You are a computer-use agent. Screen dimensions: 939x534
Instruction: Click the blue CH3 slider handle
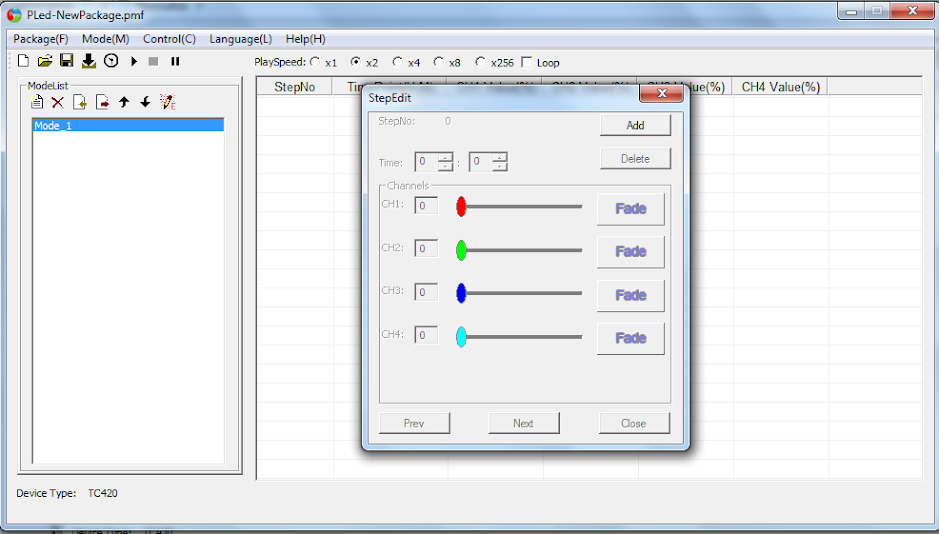click(461, 293)
